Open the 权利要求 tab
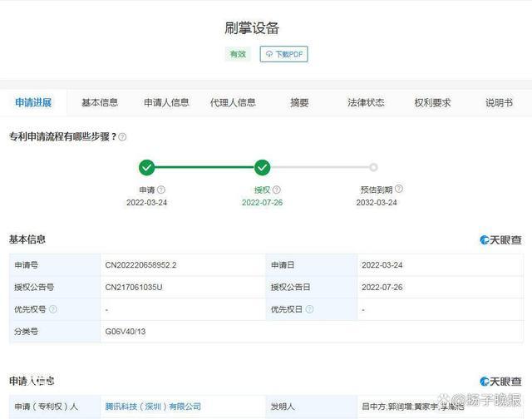 (x=432, y=102)
